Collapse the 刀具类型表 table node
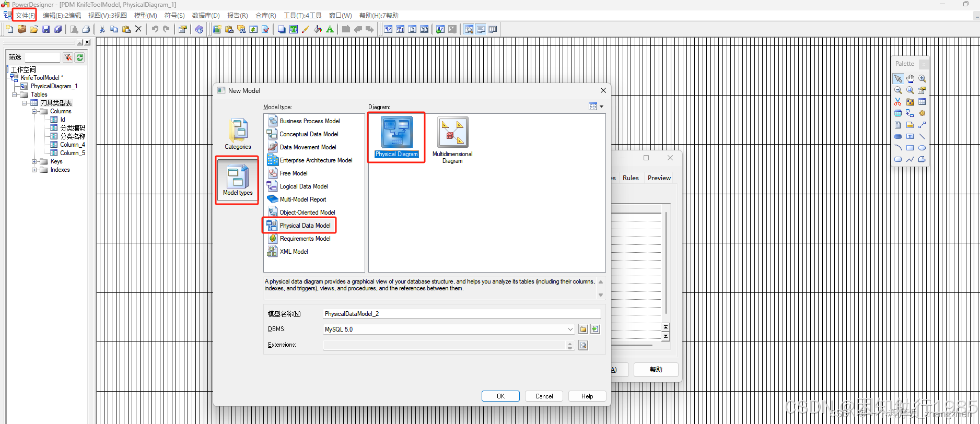This screenshot has height=424, width=980. coord(24,103)
